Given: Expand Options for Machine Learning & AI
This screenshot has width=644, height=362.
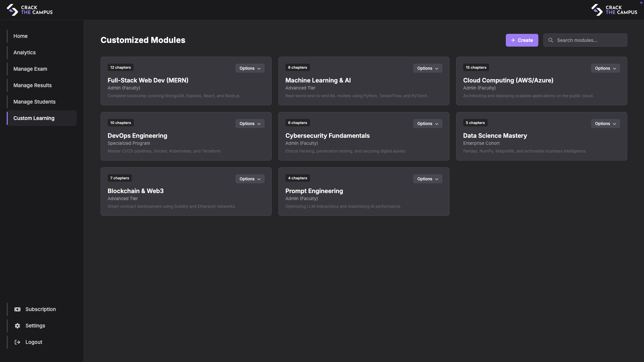Looking at the screenshot, I should (428, 68).
